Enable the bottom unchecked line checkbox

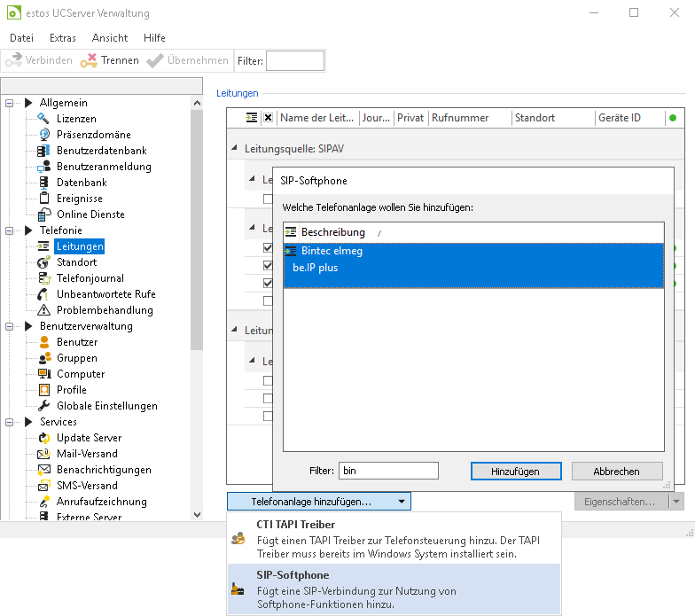click(x=268, y=416)
